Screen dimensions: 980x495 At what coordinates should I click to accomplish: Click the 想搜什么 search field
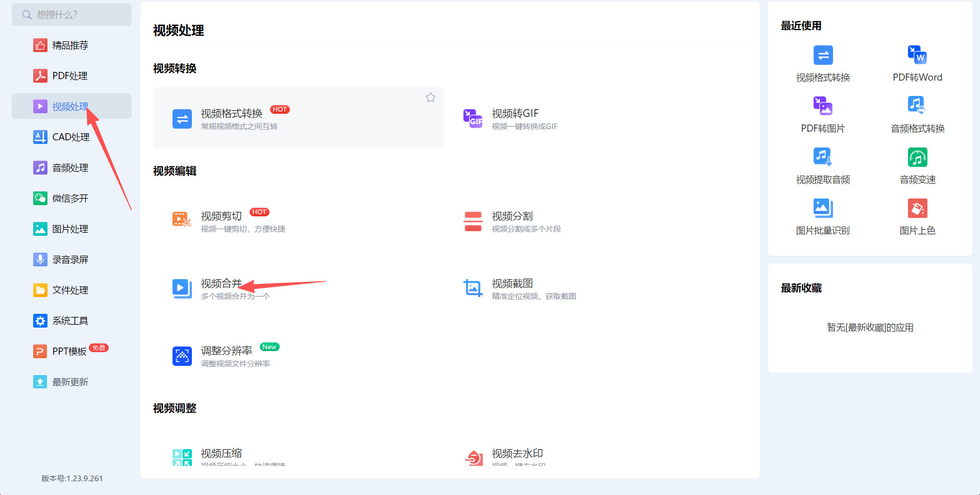pos(71,14)
